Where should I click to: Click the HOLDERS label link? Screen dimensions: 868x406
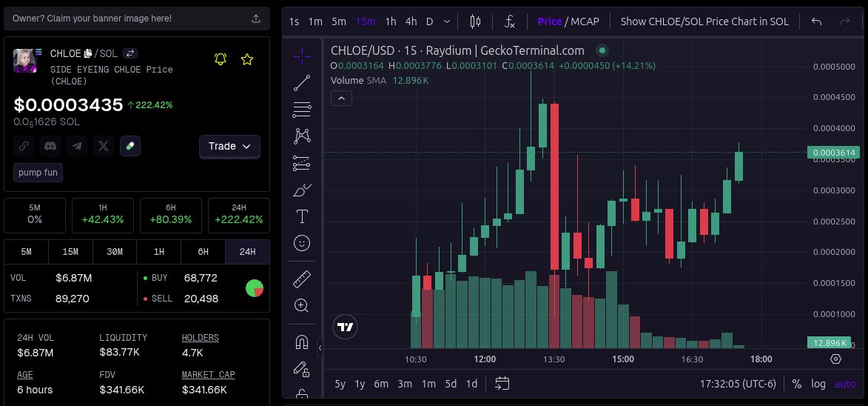tap(201, 337)
